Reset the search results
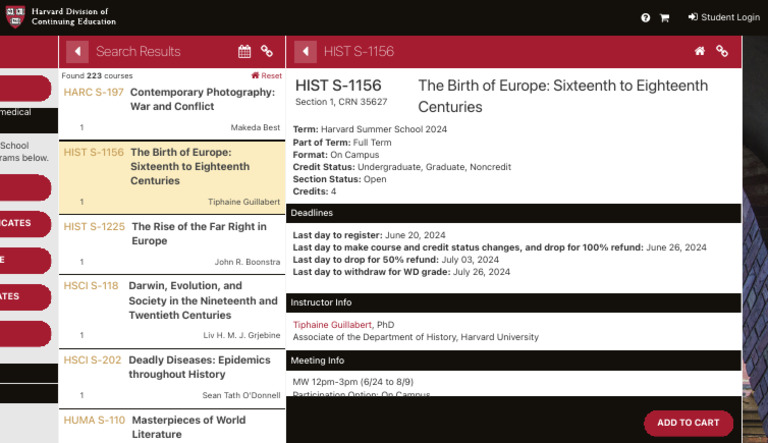This screenshot has height=443, width=768. pos(266,76)
